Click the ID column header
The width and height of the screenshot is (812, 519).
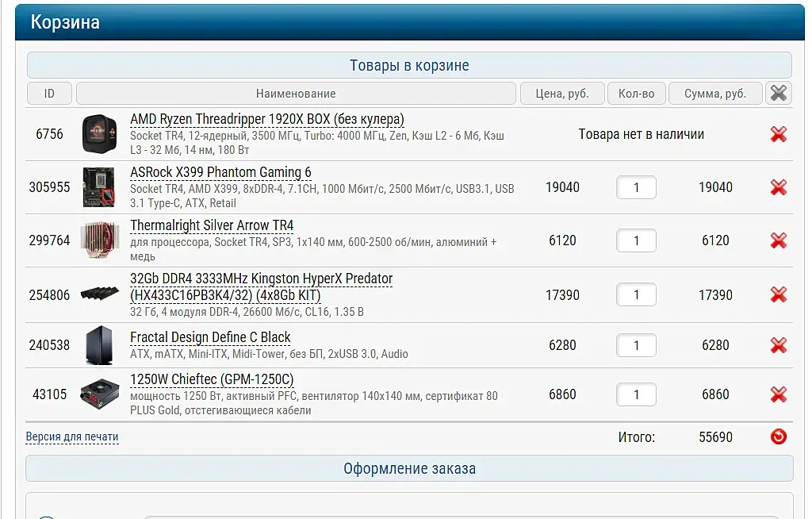pyautogui.click(x=49, y=94)
